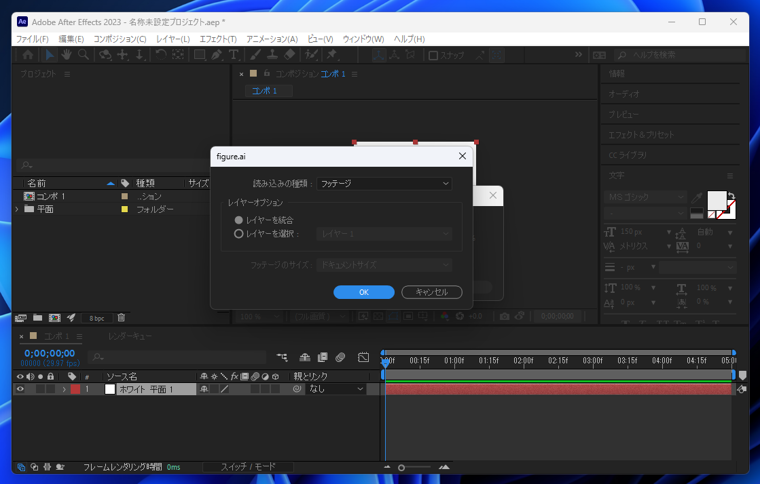
Task: Open the composition mini-flowchart icon in timeline
Action: pyautogui.click(x=282, y=358)
